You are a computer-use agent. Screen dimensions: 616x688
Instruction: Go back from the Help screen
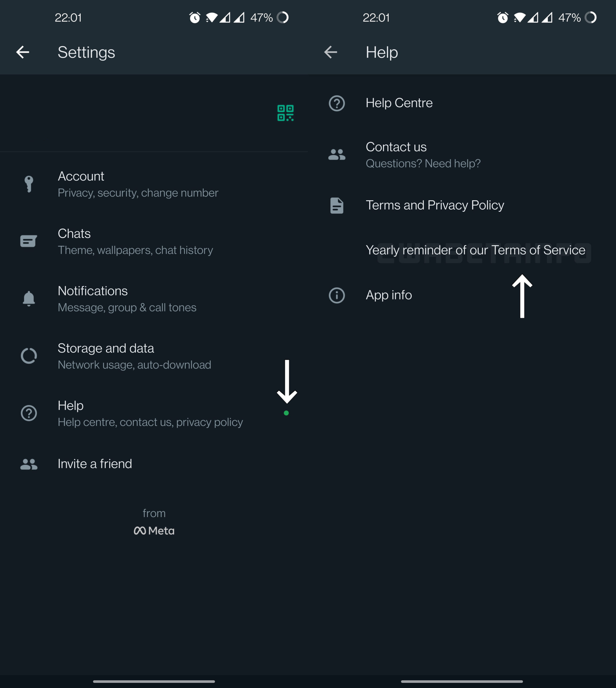[x=330, y=52]
